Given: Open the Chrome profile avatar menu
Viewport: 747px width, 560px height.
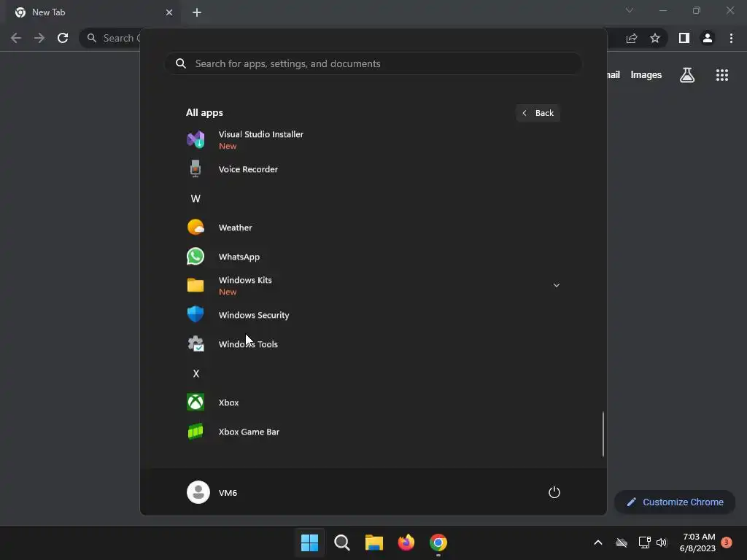Looking at the screenshot, I should pos(708,38).
